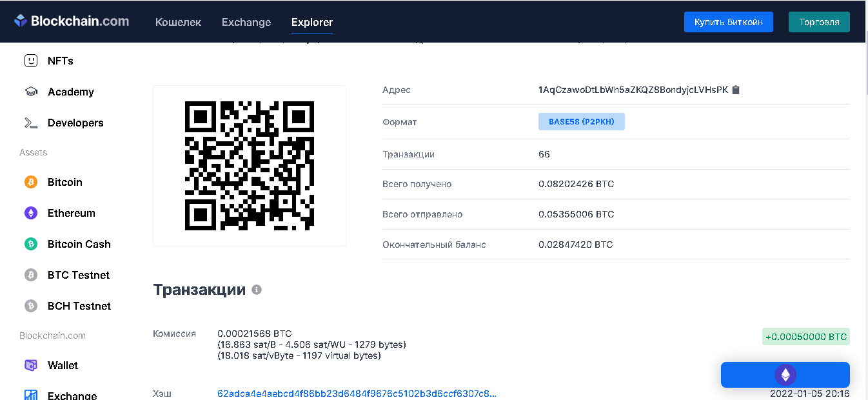The image size is (868, 400).
Task: Click the Academy graduation cap icon
Action: tap(31, 92)
